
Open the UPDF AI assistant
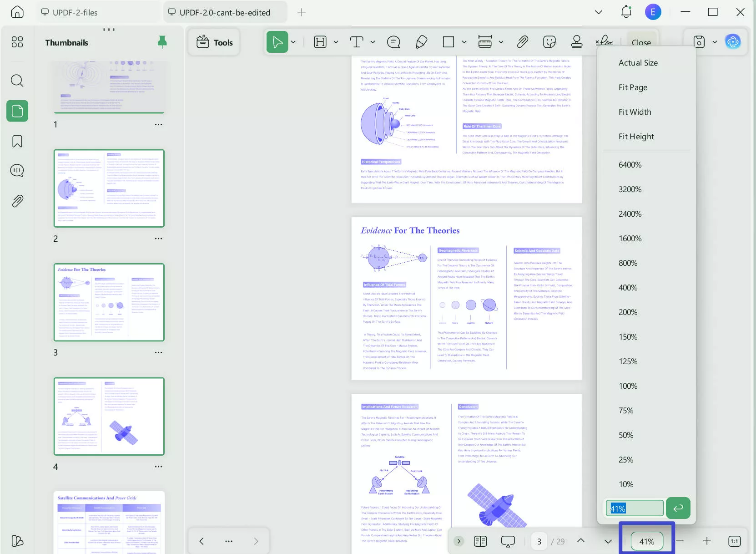pos(733,42)
